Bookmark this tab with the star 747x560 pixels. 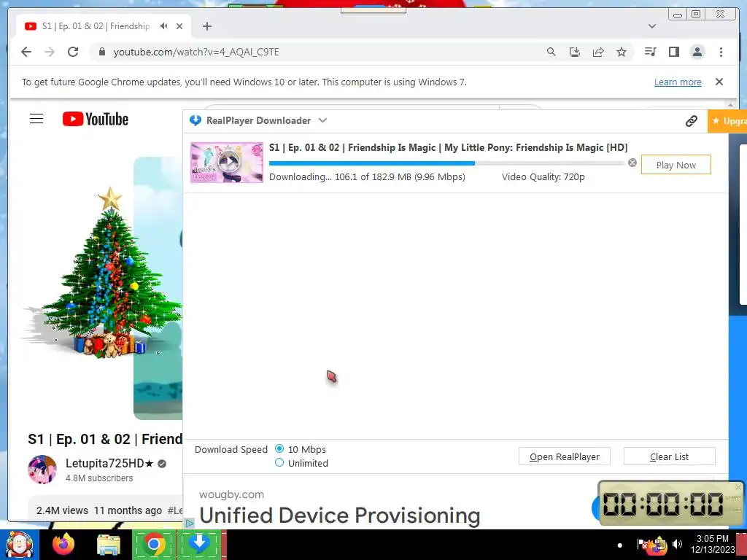point(622,52)
